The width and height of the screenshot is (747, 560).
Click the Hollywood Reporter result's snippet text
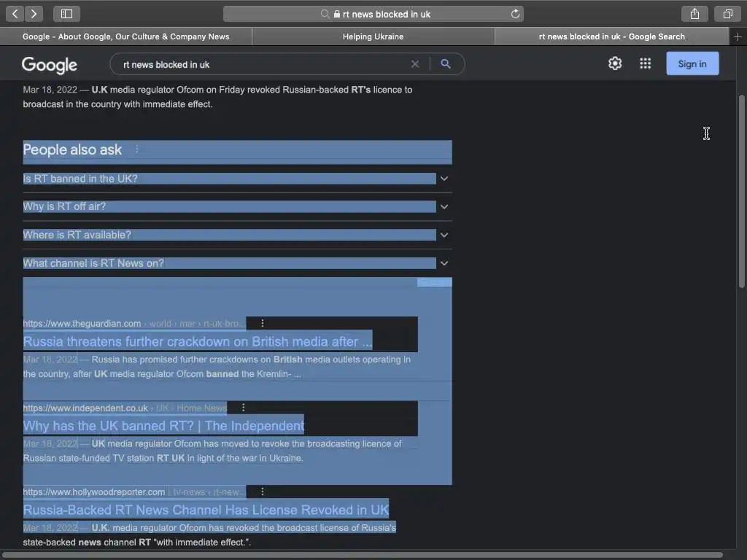point(209,534)
